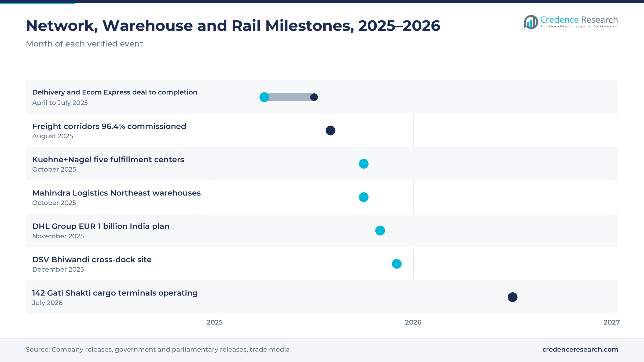Click '142 Gati Shakti cargo terminals operating' label

point(115,293)
